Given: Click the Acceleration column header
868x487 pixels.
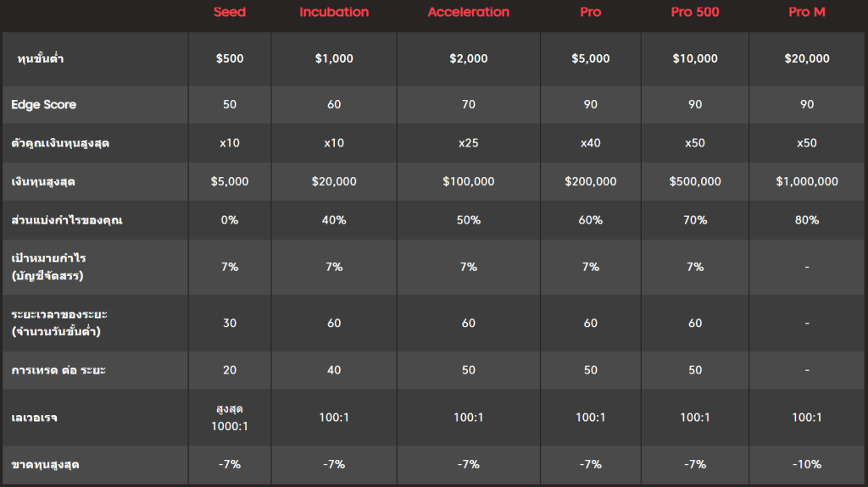Looking at the screenshot, I should [x=468, y=13].
